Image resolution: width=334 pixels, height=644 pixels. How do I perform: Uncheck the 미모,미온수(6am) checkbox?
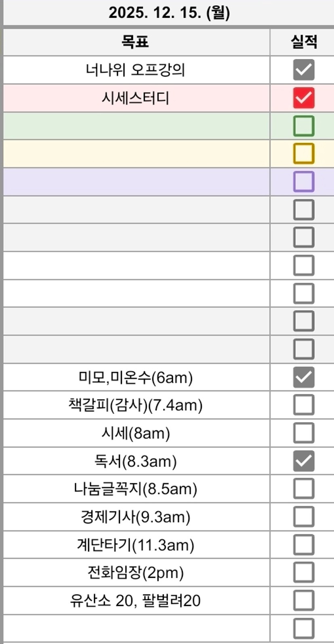click(x=303, y=377)
